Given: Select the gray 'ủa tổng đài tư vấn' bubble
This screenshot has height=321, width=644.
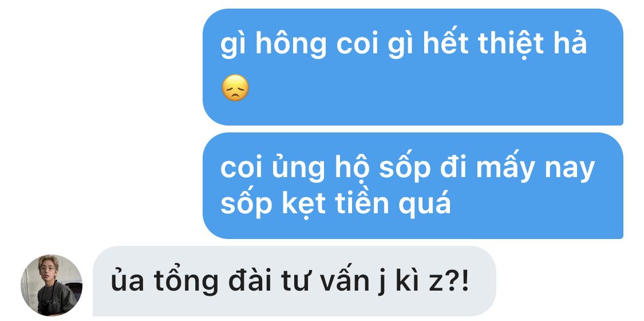Looking at the screenshot, I should pos(294,281).
